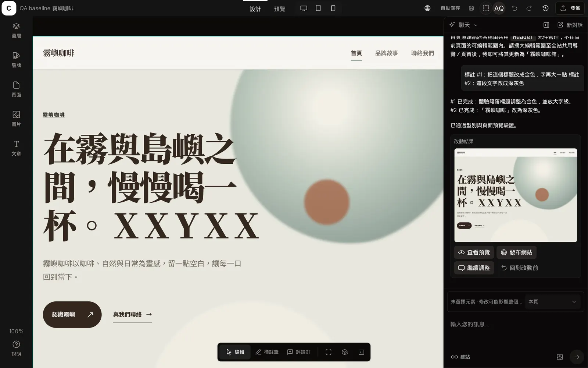Switch to desktop viewport preview
Viewport: 588px width, 368px height.
pos(304,8)
